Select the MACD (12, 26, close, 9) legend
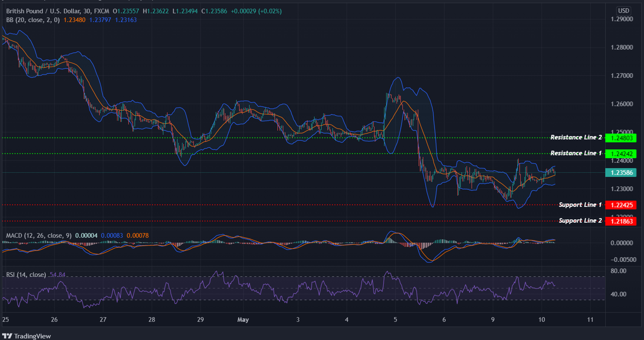This screenshot has width=644, height=340. click(x=39, y=235)
